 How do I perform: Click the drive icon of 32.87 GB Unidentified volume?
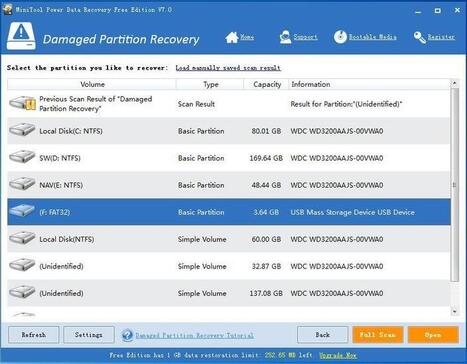pyautogui.click(x=22, y=265)
